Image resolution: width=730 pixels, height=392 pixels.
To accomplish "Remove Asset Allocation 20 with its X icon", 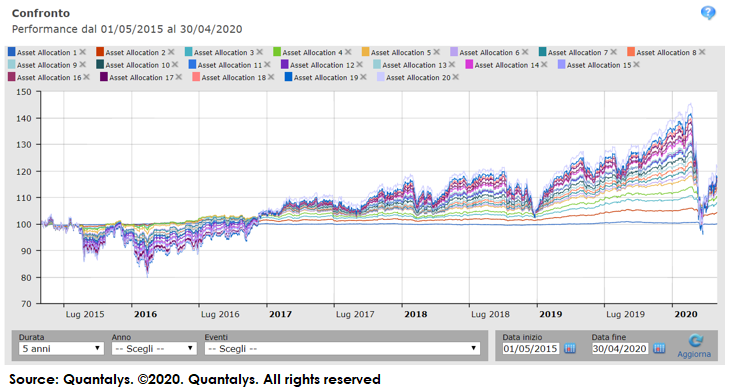I will [455, 77].
